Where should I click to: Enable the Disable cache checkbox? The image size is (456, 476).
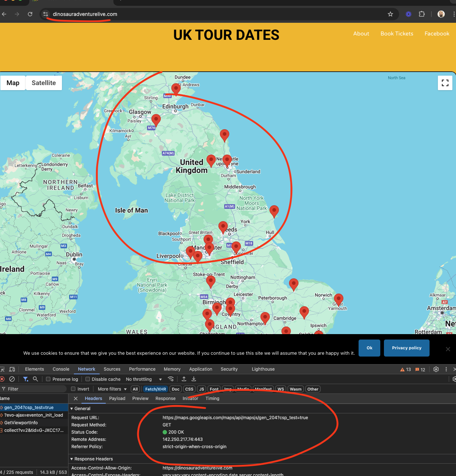(88, 379)
